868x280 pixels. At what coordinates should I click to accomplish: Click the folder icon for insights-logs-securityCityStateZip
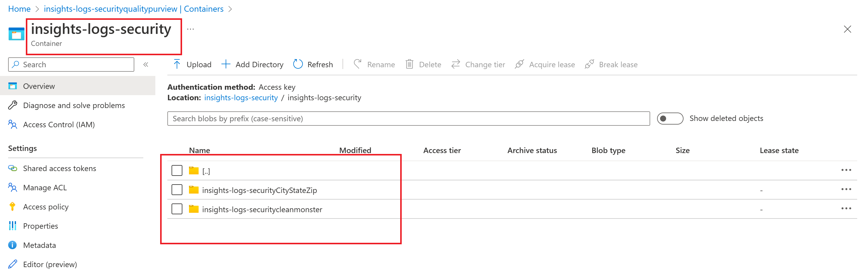tap(194, 190)
